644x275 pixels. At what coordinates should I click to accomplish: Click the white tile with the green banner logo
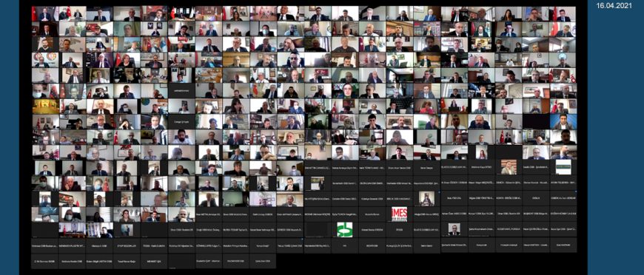(563, 168)
